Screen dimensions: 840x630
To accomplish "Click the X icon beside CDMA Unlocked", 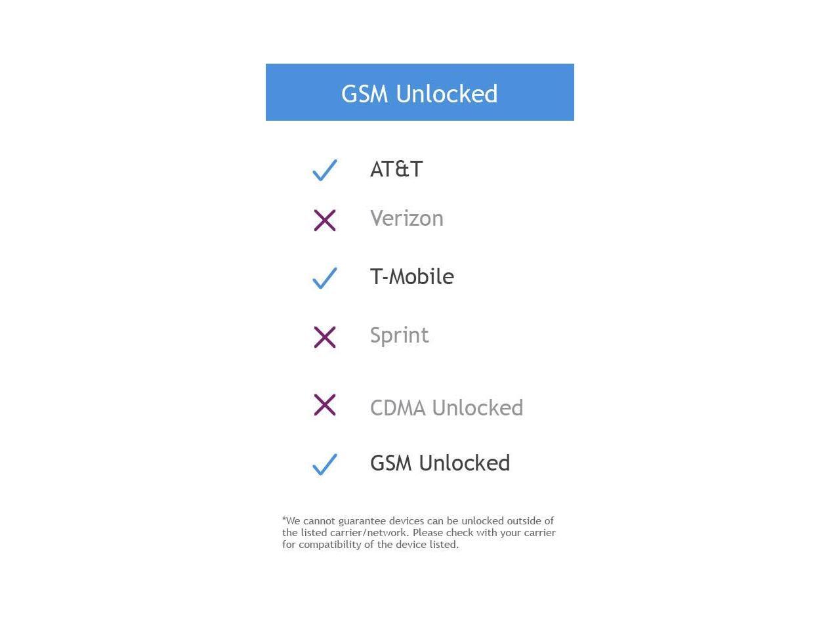I will tap(325, 405).
